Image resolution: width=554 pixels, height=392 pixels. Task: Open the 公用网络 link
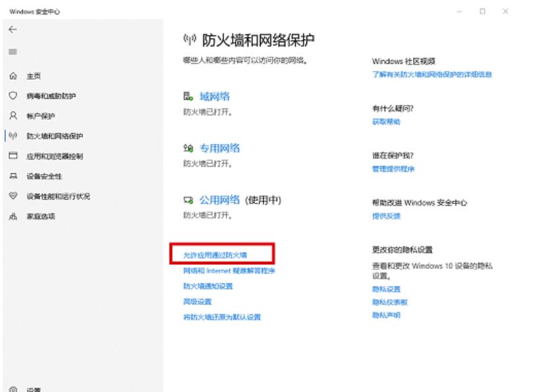[x=219, y=200]
